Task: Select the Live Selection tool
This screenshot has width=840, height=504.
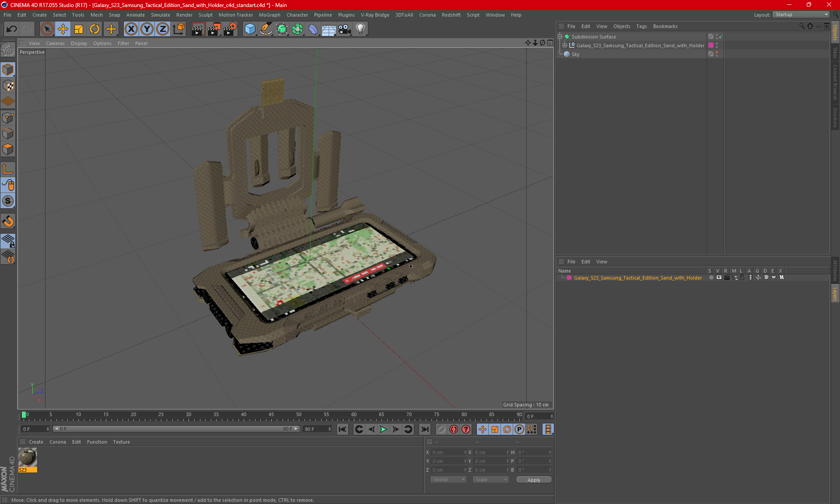Action: click(x=47, y=29)
